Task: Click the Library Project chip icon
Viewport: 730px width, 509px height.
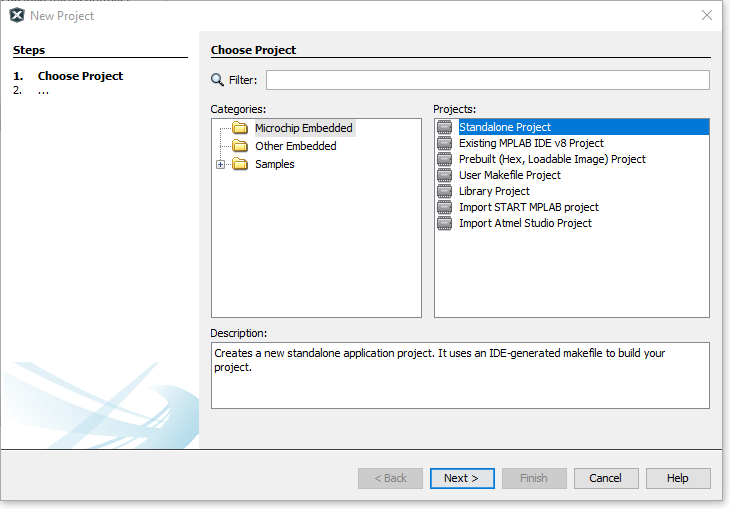Action: coord(445,191)
